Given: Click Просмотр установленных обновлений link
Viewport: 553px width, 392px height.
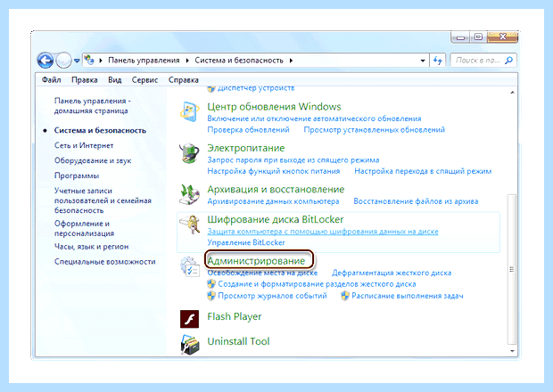Looking at the screenshot, I should tap(375, 130).
